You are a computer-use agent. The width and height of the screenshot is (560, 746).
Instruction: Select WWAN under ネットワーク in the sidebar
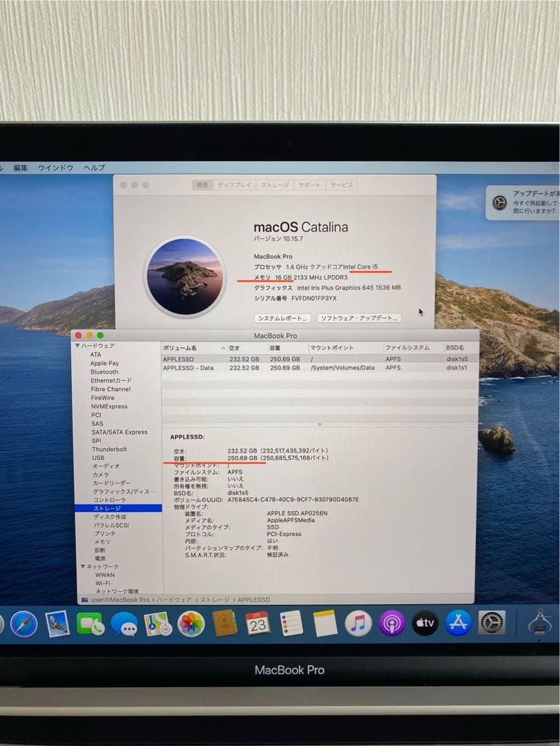[x=105, y=575]
